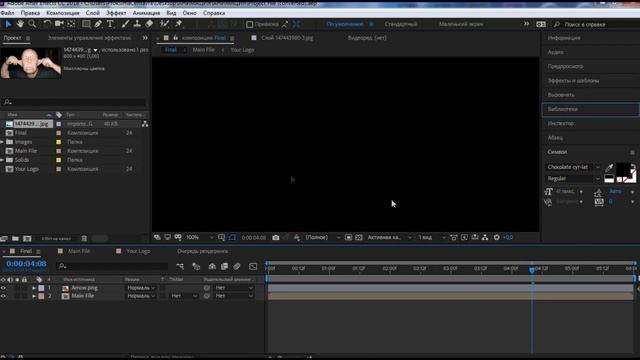Expand the Main File layer properties
Viewport: 640px width, 360px height.
coord(34,296)
